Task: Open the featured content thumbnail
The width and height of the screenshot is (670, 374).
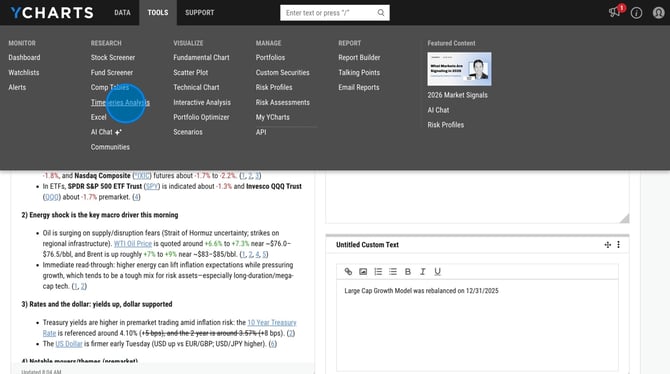Action: [x=459, y=69]
